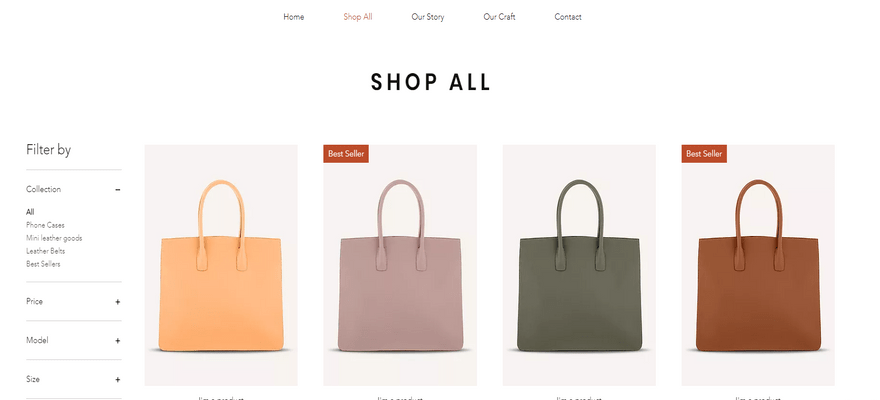Select the Shop All nav item
Image resolution: width=880 pixels, height=400 pixels.
[358, 17]
